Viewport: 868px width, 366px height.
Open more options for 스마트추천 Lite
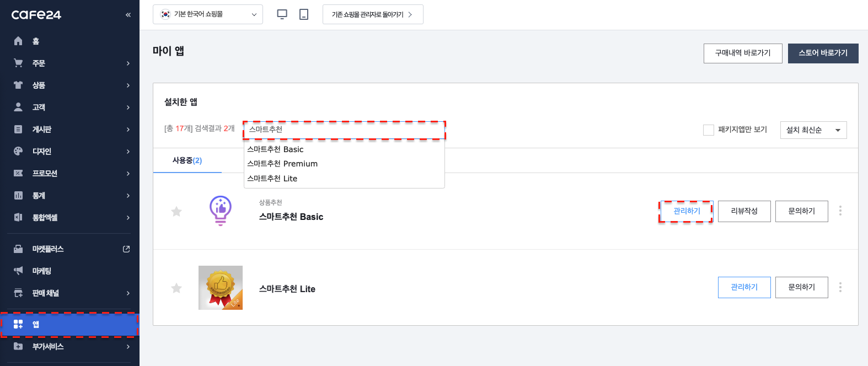click(x=840, y=287)
